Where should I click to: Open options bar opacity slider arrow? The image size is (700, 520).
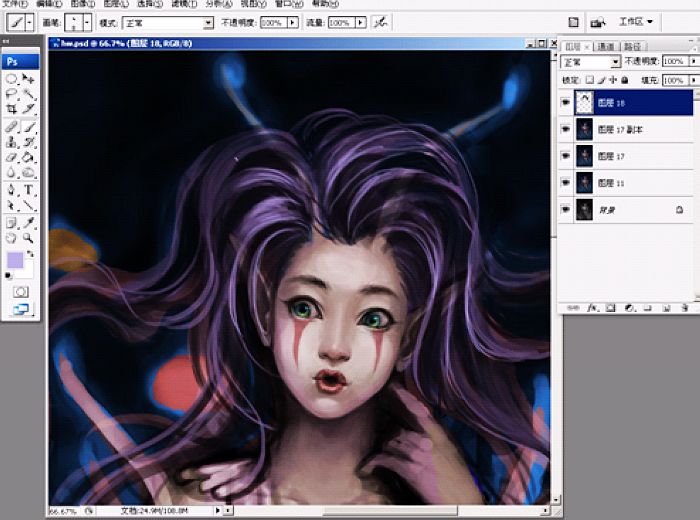tap(293, 22)
